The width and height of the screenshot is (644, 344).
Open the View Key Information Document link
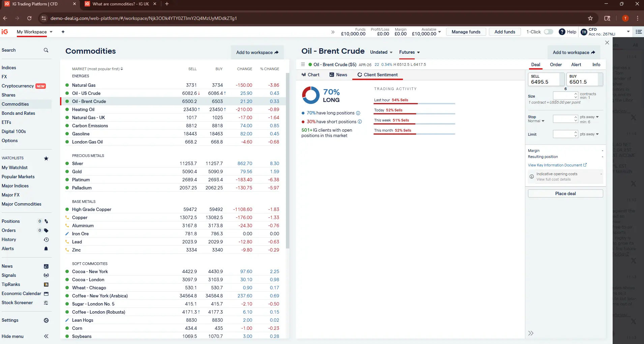point(557,165)
